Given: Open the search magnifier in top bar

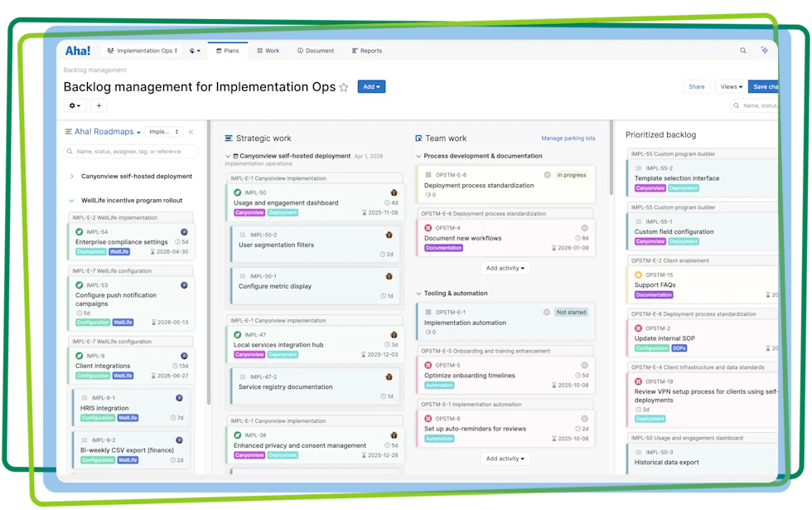Looking at the screenshot, I should coord(742,51).
